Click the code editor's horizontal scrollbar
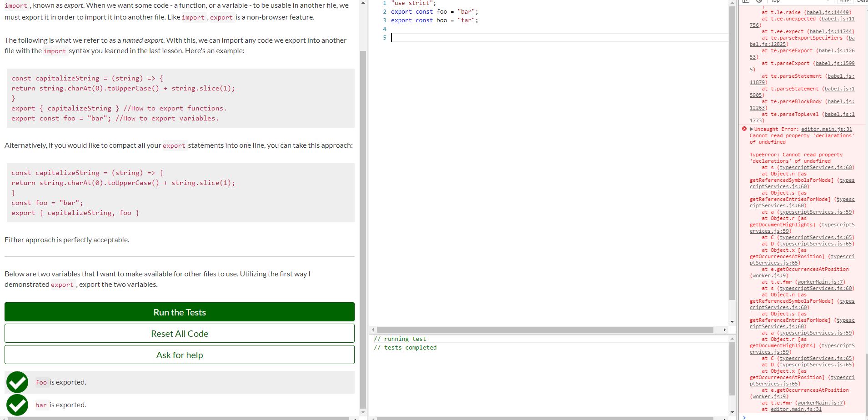Viewport: 868px width, 420px height. pos(546,330)
